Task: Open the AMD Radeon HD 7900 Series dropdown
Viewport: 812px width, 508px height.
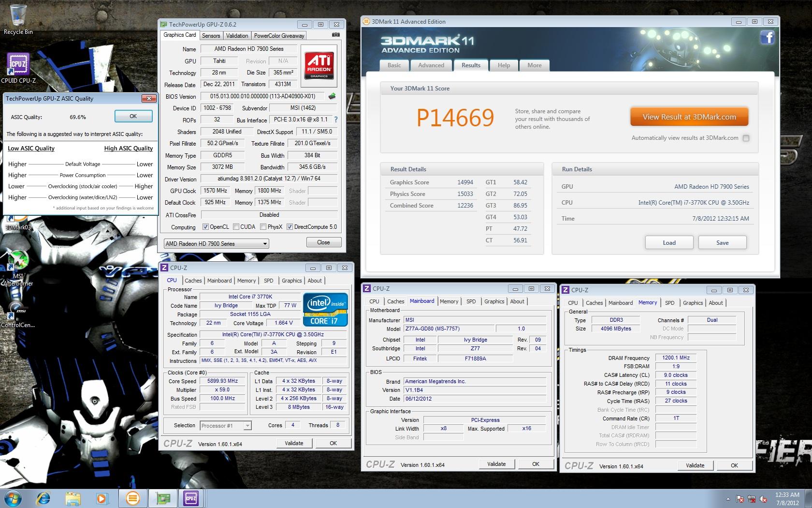Action: coord(216,243)
